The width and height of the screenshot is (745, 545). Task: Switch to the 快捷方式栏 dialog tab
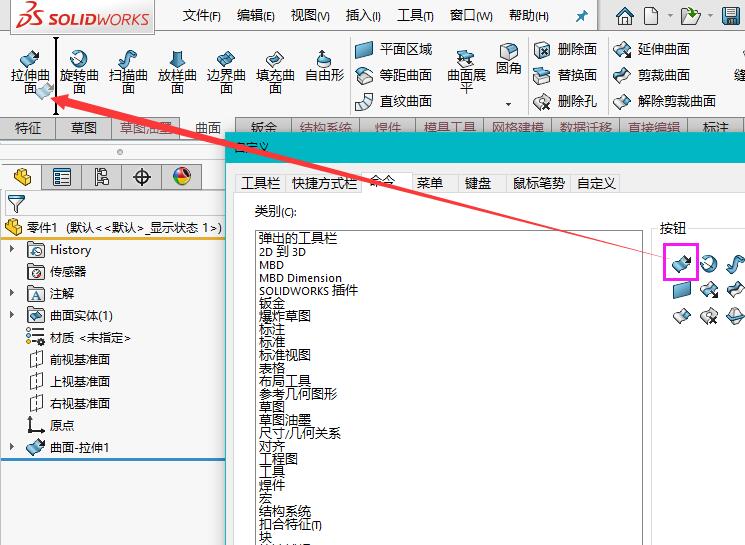point(324,183)
